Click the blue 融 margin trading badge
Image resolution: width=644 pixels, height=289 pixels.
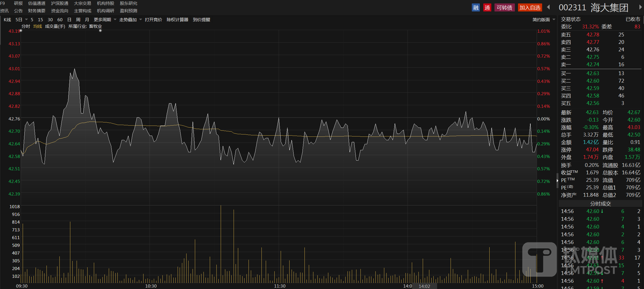pyautogui.click(x=476, y=8)
